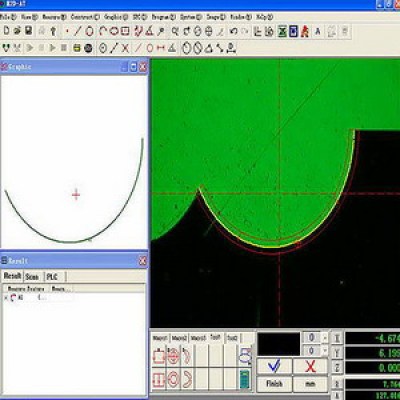Click the blue letter A icon

tap(318, 32)
